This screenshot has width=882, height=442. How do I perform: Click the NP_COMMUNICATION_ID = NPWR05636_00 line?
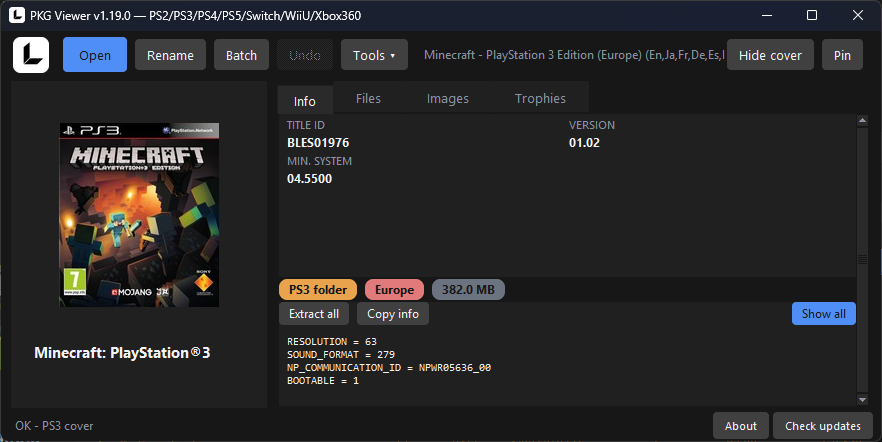click(x=389, y=367)
